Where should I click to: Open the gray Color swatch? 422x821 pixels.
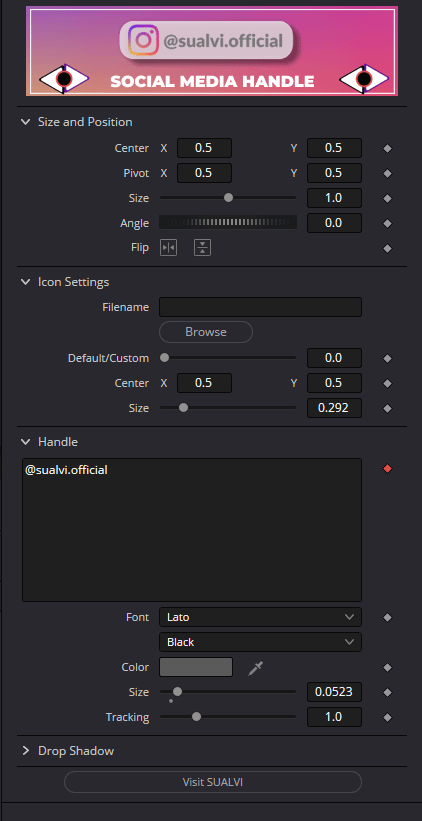196,667
